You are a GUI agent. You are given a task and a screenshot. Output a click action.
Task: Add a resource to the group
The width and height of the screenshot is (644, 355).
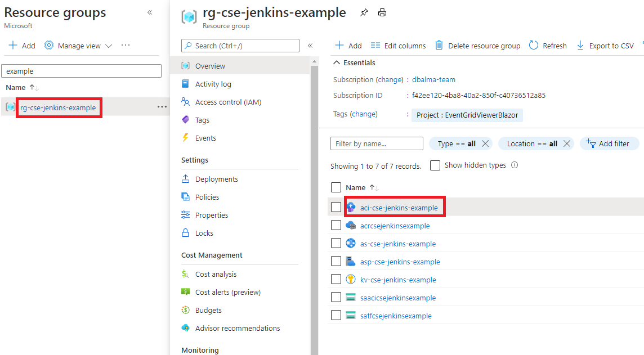[348, 46]
